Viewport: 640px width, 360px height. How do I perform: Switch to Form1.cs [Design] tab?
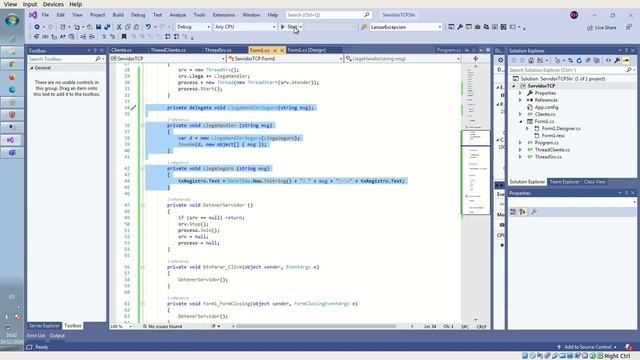pyautogui.click(x=307, y=50)
